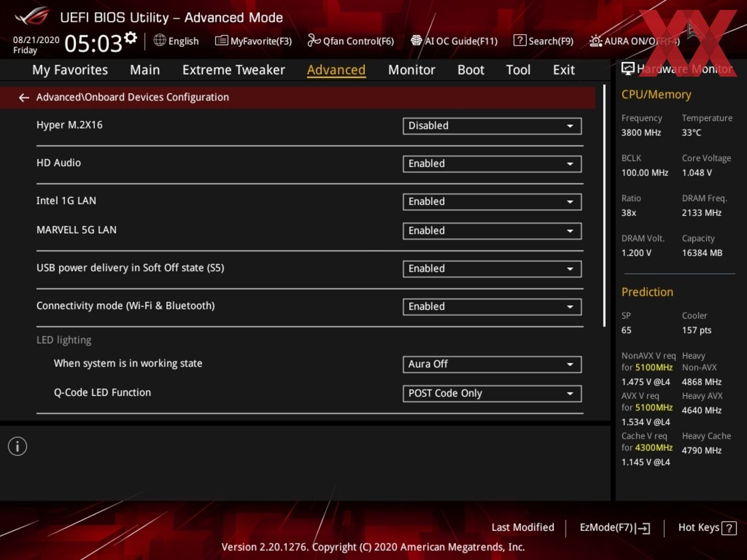Select Connectivity mode (Wi-Fi & Bluetooth) label

point(125,305)
